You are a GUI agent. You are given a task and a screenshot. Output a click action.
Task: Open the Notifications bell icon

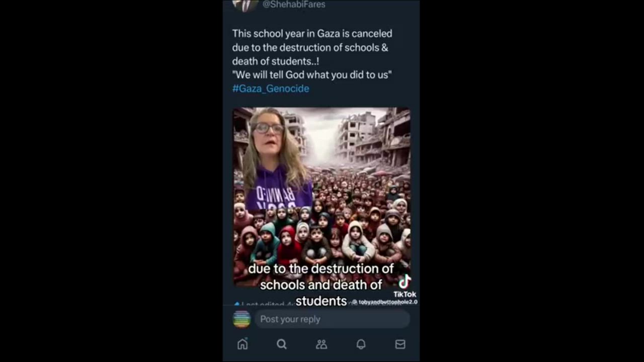361,344
